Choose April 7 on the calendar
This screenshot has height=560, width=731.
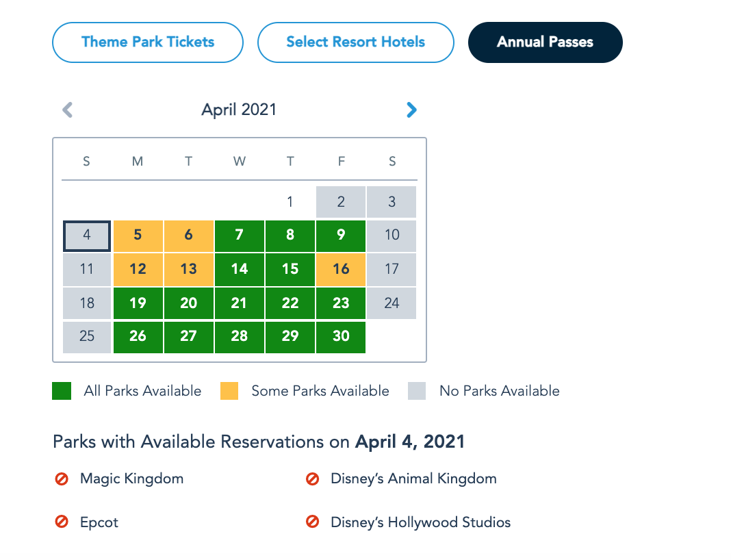(x=239, y=236)
